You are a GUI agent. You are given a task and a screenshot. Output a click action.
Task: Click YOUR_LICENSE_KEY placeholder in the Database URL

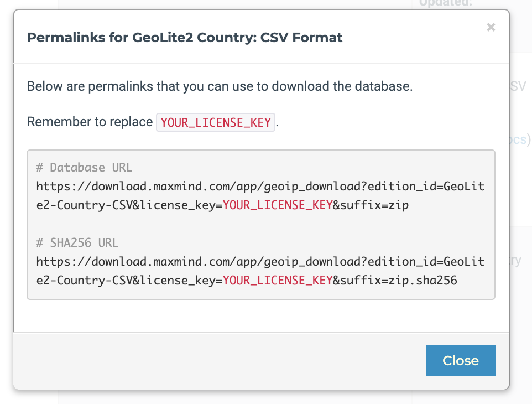pyautogui.click(x=277, y=205)
